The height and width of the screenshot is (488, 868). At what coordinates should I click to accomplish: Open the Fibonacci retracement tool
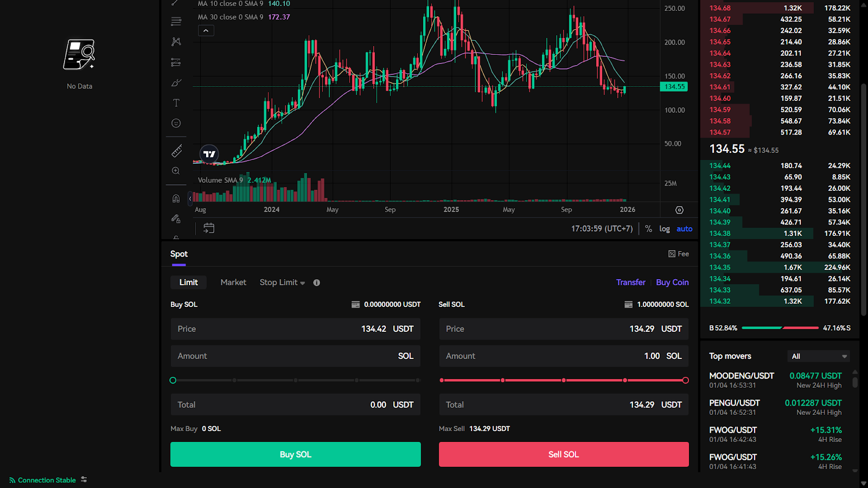coord(176,22)
